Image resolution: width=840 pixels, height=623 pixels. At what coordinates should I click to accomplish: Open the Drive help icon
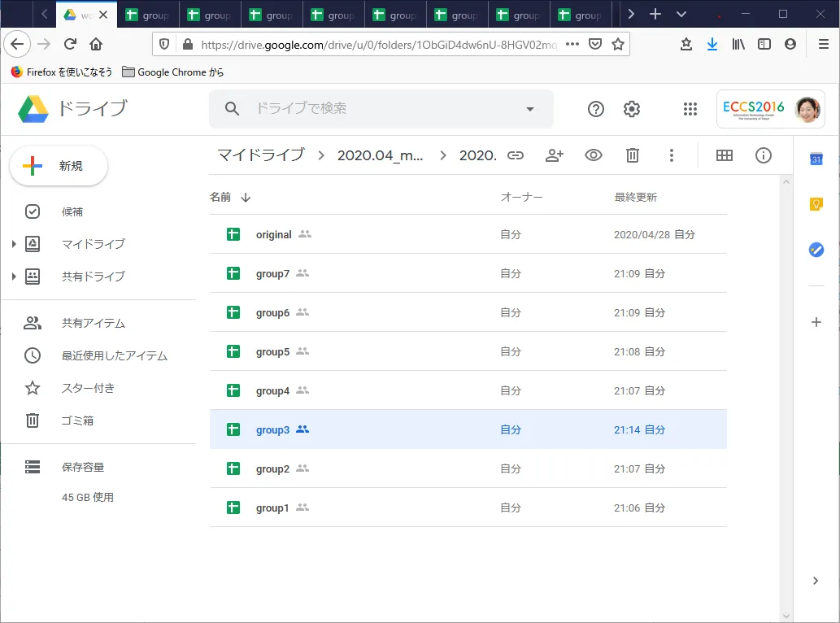tap(596, 109)
